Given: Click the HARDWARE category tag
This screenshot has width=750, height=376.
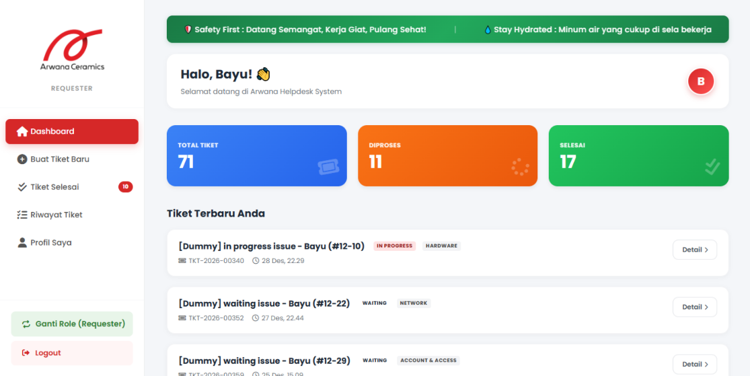Looking at the screenshot, I should [x=441, y=246].
